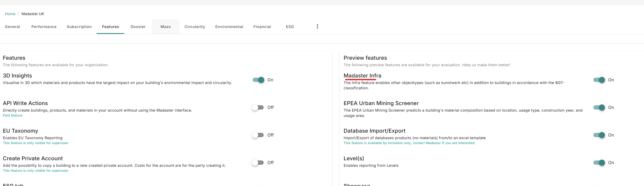Turn off the Level(s) toggle

click(599, 162)
